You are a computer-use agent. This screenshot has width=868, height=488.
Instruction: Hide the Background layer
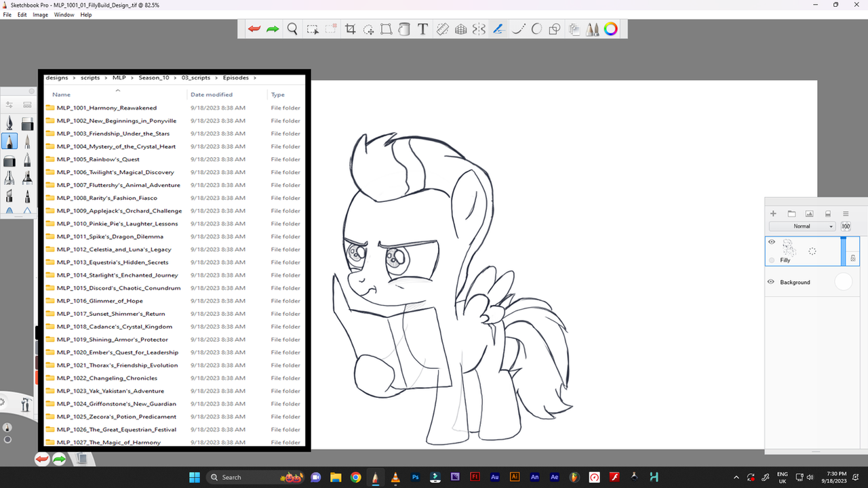point(771,282)
